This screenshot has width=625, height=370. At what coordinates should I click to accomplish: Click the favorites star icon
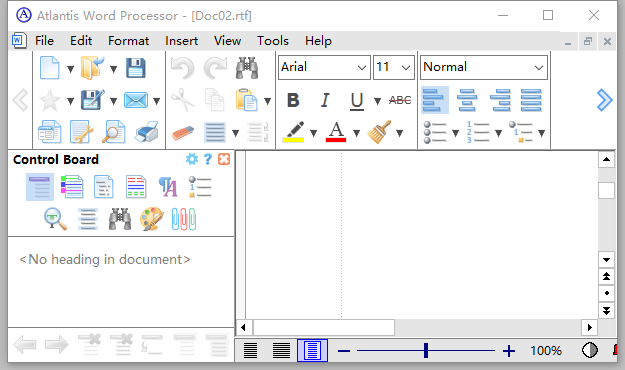(x=50, y=100)
